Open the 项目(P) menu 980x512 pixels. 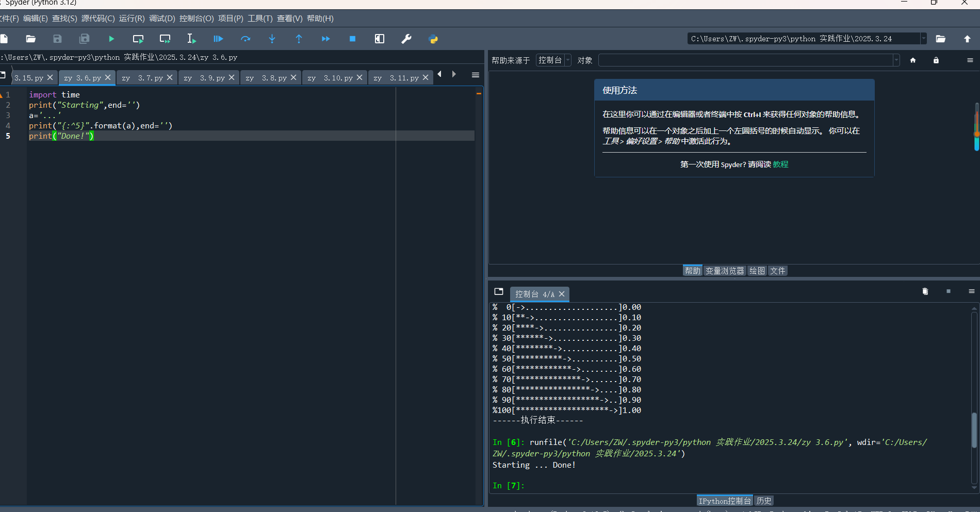coord(230,19)
